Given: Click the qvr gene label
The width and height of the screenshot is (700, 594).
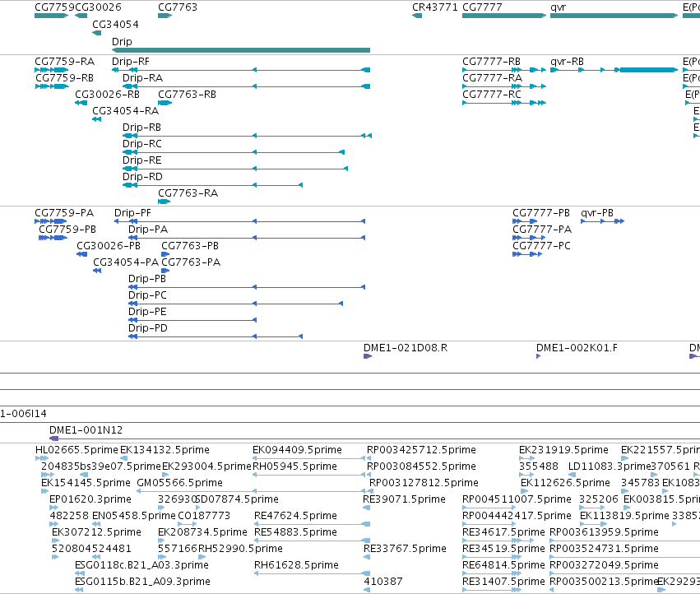Looking at the screenshot, I should click(x=558, y=7).
